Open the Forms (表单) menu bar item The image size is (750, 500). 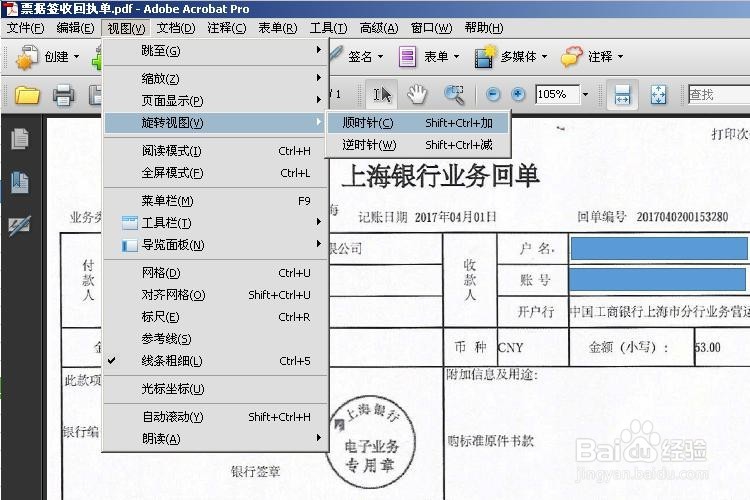click(277, 28)
